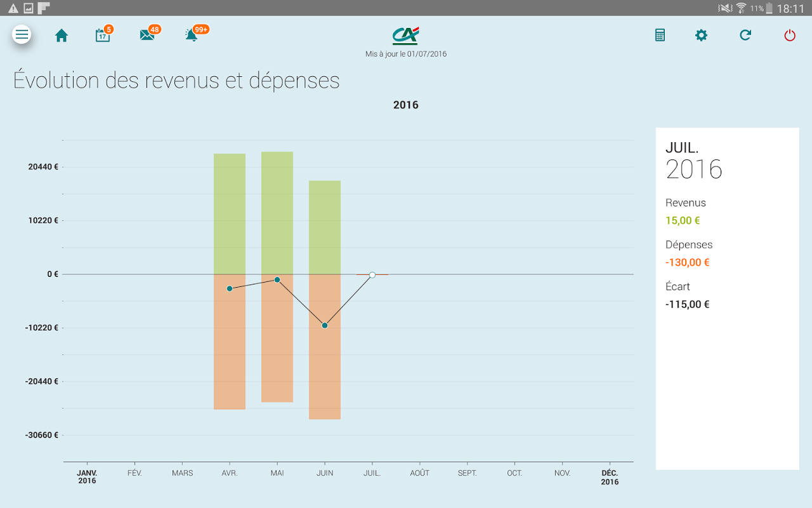Viewport: 812px width, 508px height.
Task: Click the white July data point
Action: pos(372,275)
